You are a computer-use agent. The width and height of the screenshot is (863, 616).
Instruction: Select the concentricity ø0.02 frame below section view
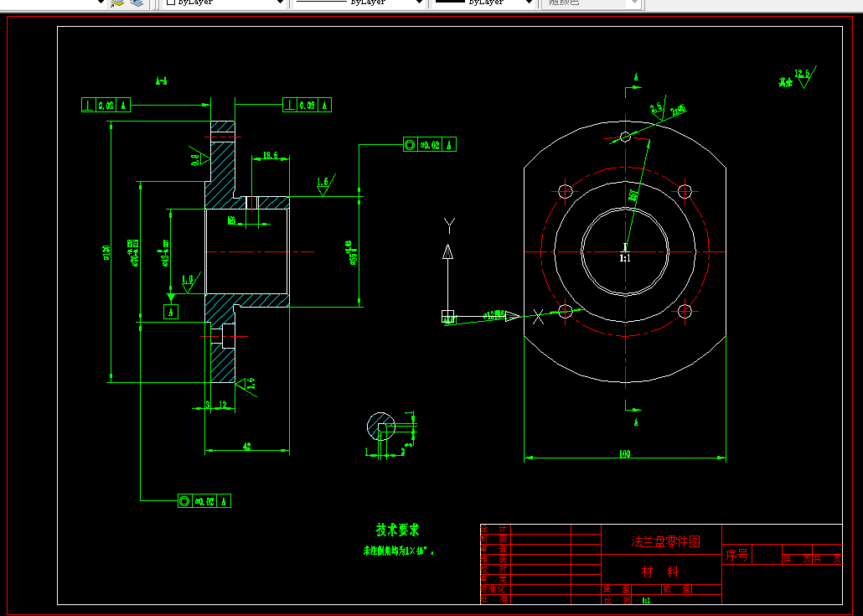point(204,501)
